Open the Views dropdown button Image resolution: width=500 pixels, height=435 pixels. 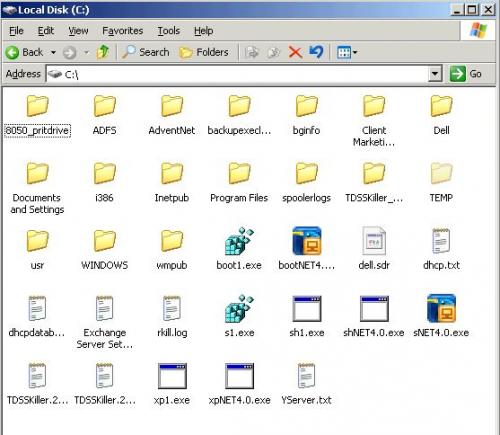tap(347, 52)
